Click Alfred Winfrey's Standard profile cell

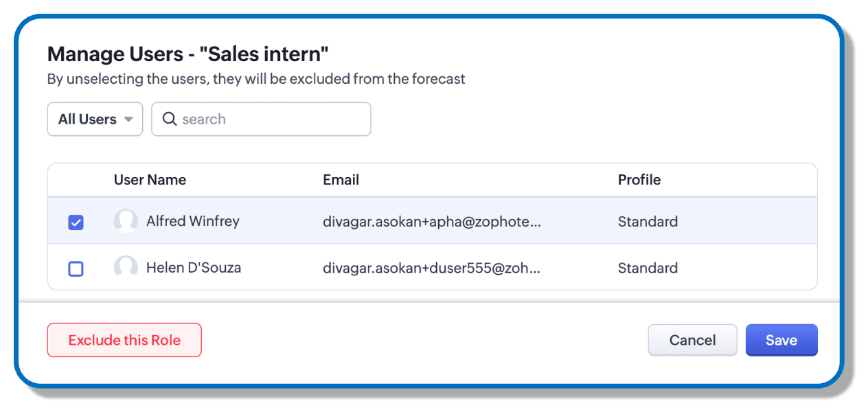(x=648, y=222)
